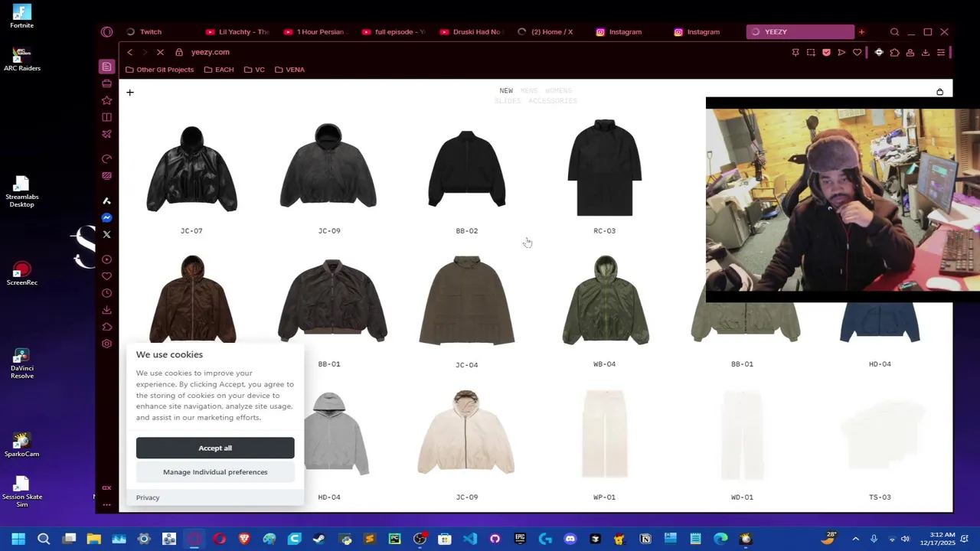Screen dimensions: 980x551
Task: Open Steam from the taskbar
Action: pos(319,539)
